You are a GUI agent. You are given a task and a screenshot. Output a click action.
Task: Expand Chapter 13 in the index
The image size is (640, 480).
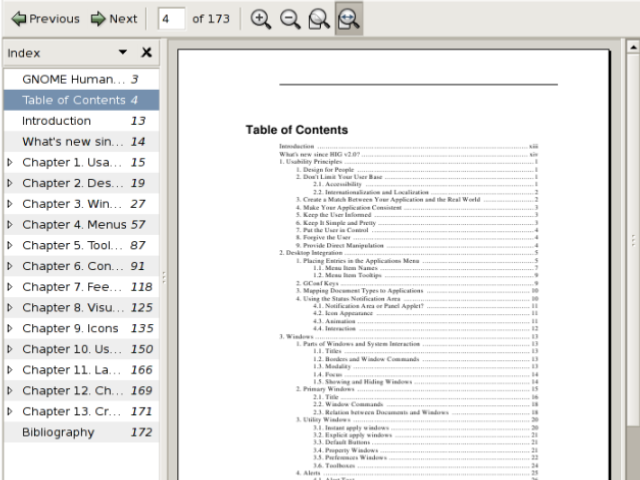[x=10, y=412]
